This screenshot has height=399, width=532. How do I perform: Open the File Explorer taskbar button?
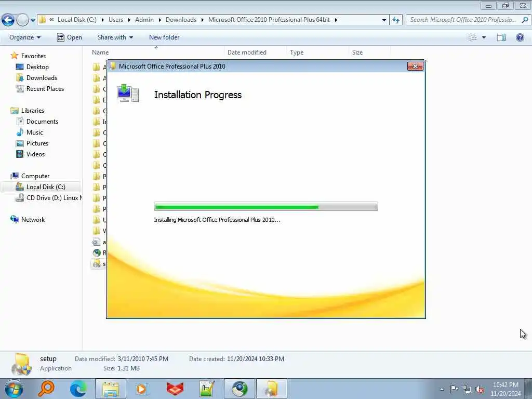pos(110,389)
